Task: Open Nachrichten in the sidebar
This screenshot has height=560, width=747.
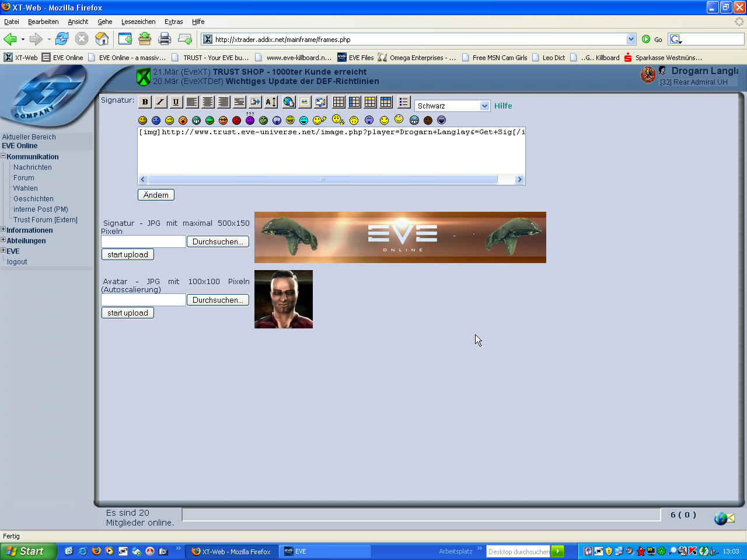Action: [x=33, y=167]
